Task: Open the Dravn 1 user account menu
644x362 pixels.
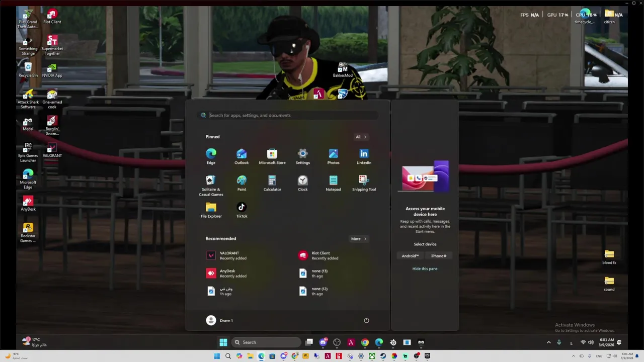Action: 219,320
